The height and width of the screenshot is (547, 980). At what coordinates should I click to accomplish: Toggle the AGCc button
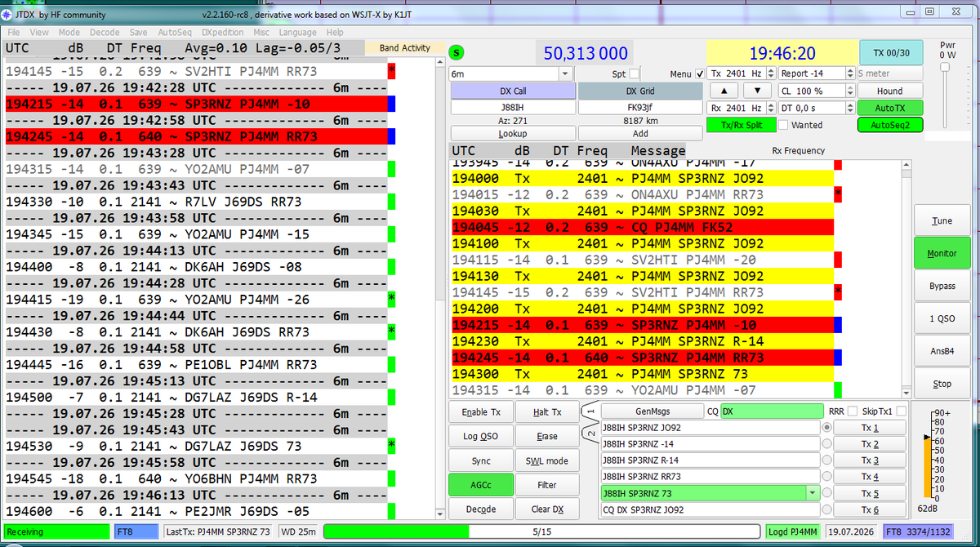[x=481, y=485]
